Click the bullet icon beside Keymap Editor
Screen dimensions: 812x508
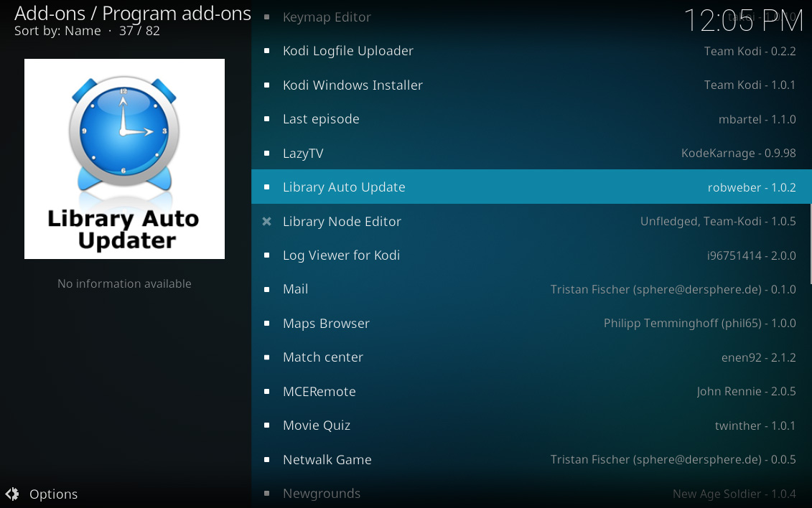coord(266,17)
